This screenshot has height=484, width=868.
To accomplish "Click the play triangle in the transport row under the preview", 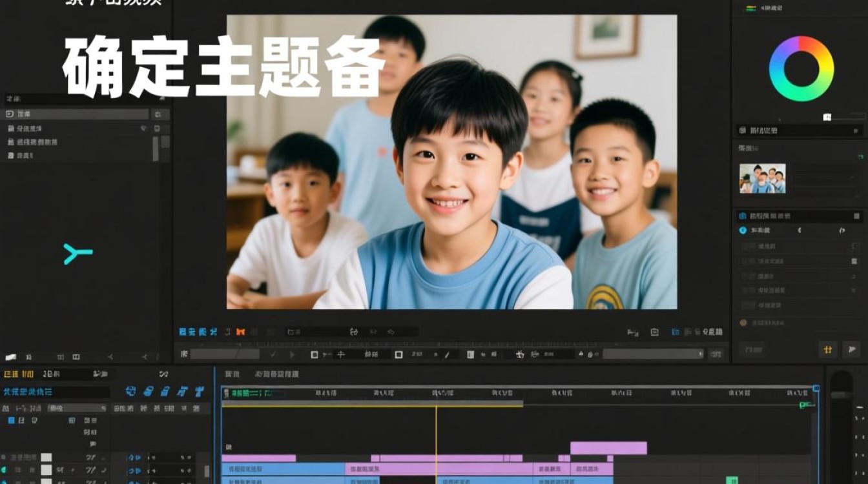I will 293,354.
